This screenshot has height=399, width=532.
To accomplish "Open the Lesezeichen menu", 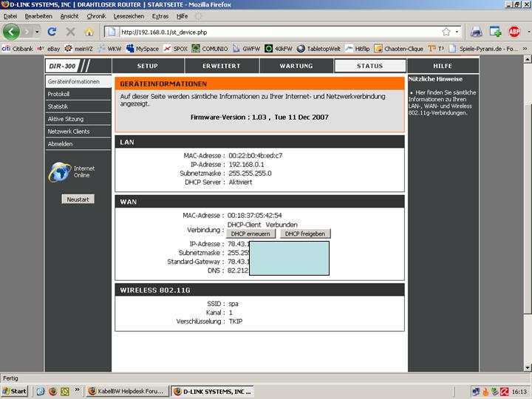I will coord(129,16).
